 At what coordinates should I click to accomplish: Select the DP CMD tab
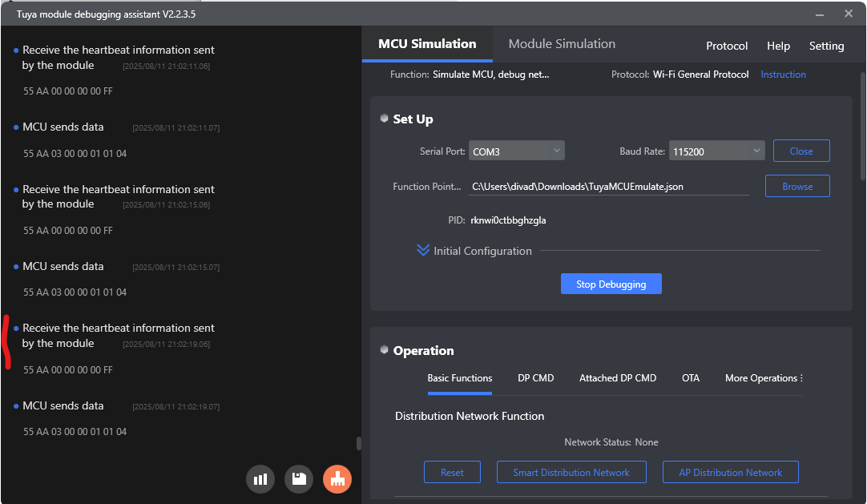[536, 378]
